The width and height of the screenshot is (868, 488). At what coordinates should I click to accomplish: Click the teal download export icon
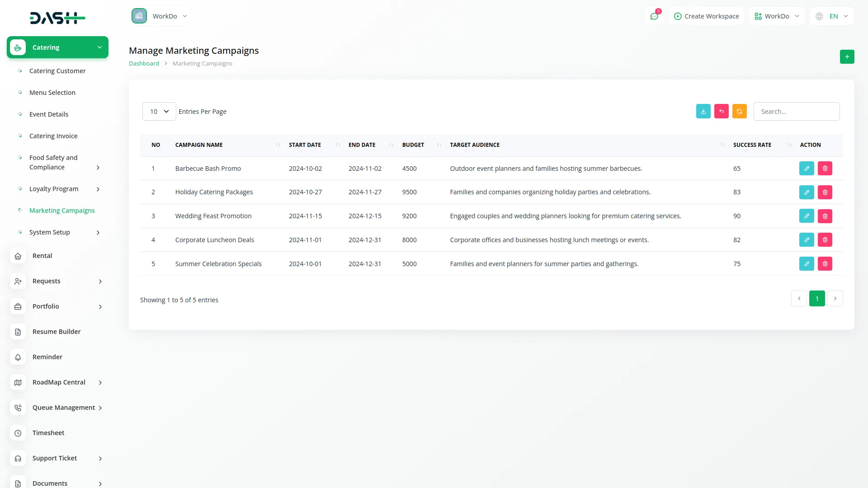(x=703, y=112)
